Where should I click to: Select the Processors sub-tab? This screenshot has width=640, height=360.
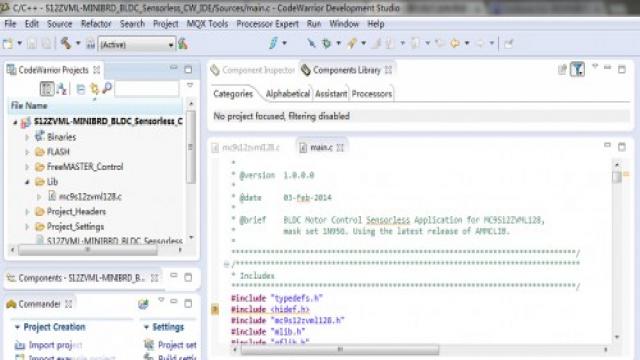pyautogui.click(x=372, y=94)
